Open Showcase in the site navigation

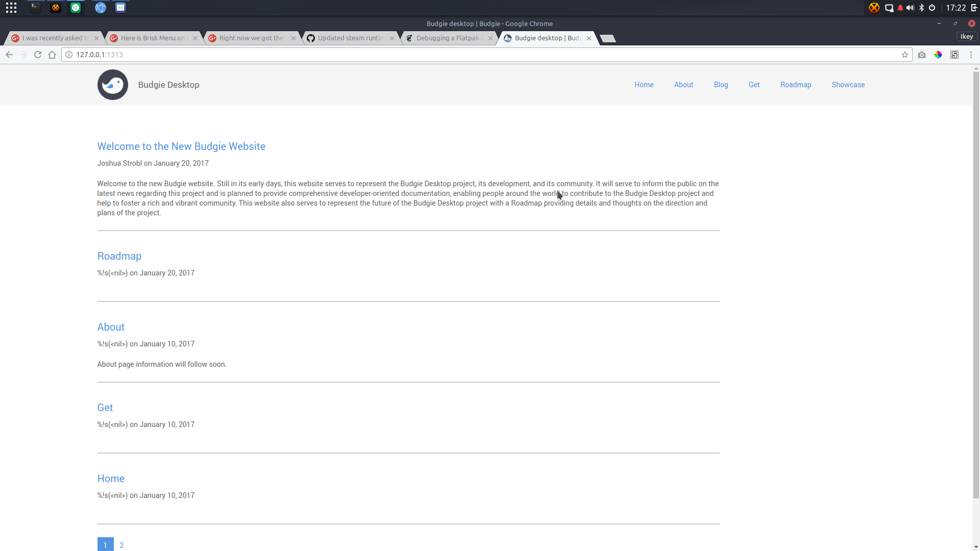[x=848, y=85]
